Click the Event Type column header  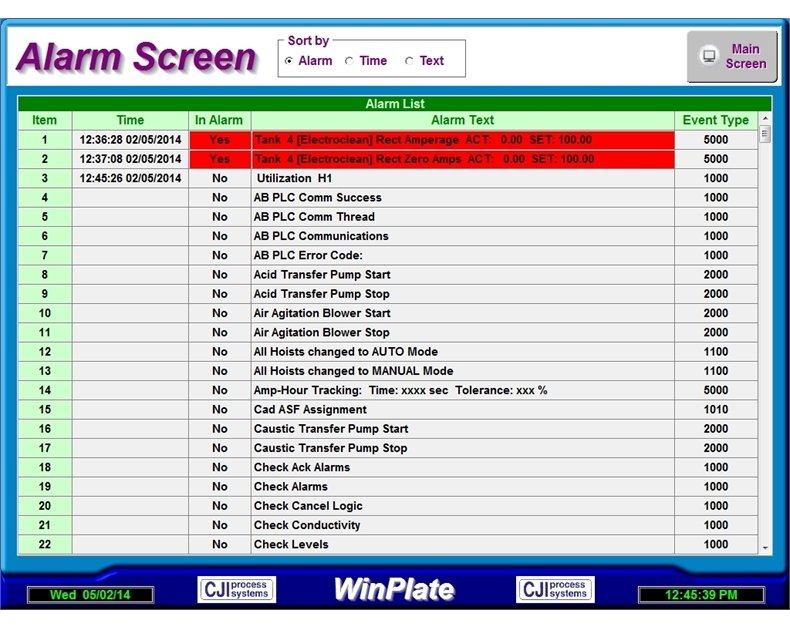coord(715,120)
